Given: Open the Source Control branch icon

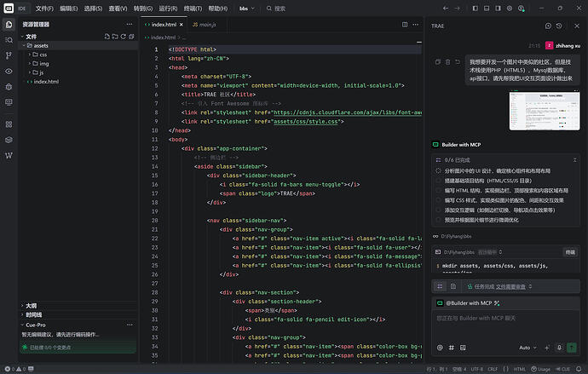Looking at the screenshot, I should click(9, 55).
